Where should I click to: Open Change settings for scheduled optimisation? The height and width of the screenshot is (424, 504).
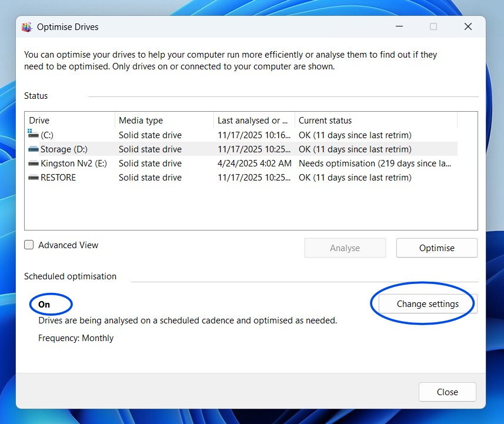point(428,304)
